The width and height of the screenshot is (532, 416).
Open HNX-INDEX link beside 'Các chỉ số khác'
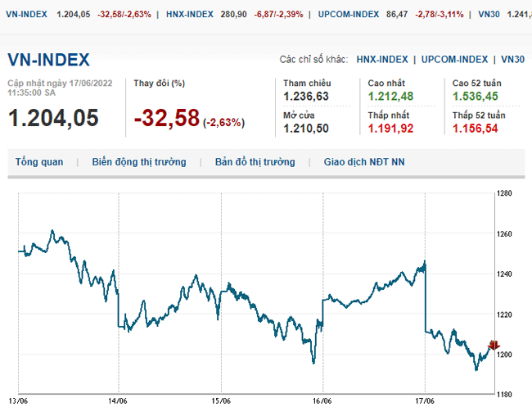pos(382,59)
